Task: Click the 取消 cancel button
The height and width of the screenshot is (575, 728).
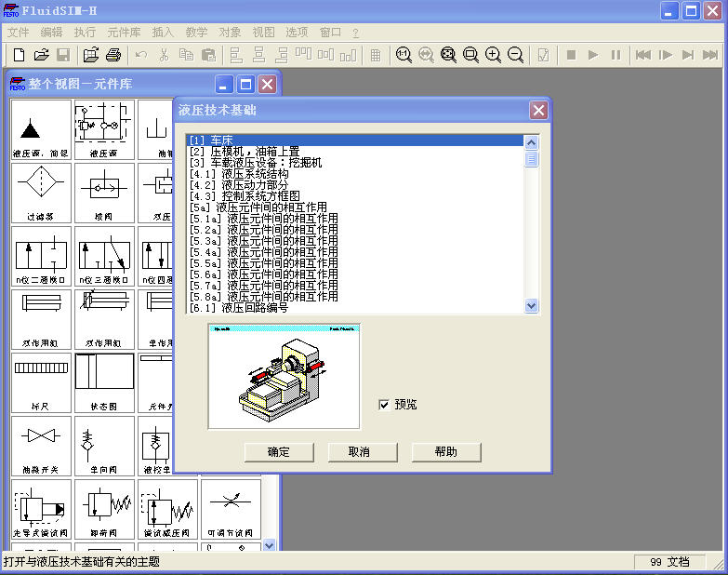Action: 363,452
